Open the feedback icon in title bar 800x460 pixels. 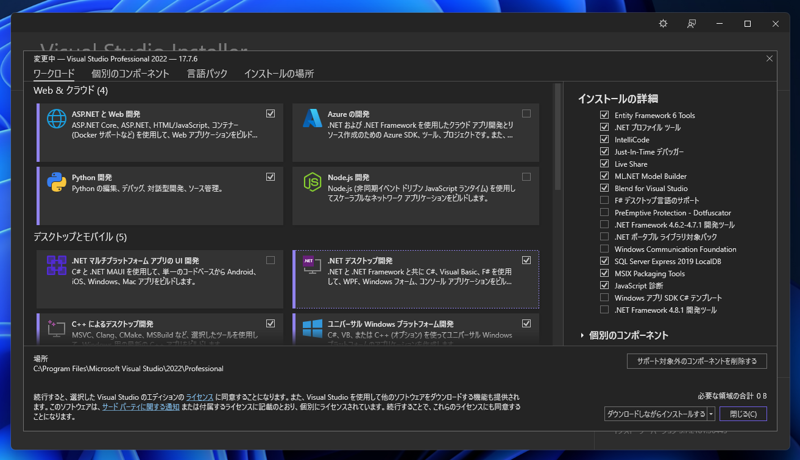[691, 23]
